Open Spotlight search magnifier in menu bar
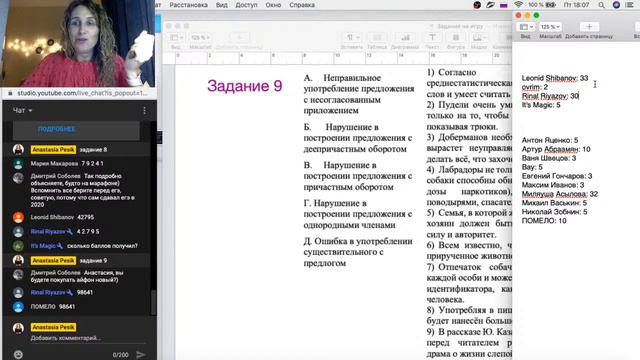Screen dimensions: 640x360 (601, 5)
